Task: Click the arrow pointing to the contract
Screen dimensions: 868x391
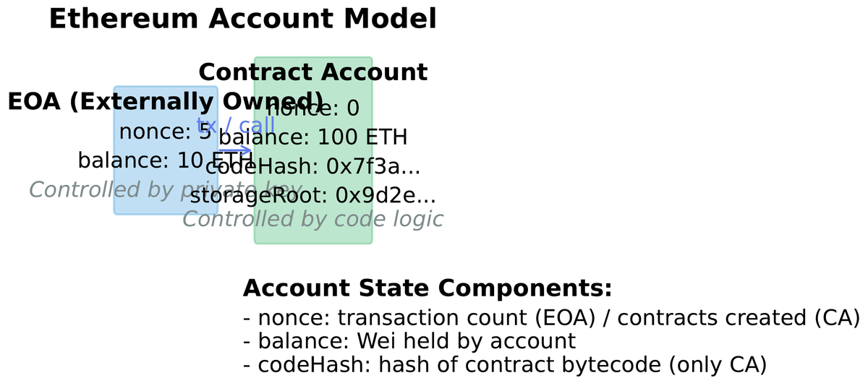Action: click(x=236, y=150)
